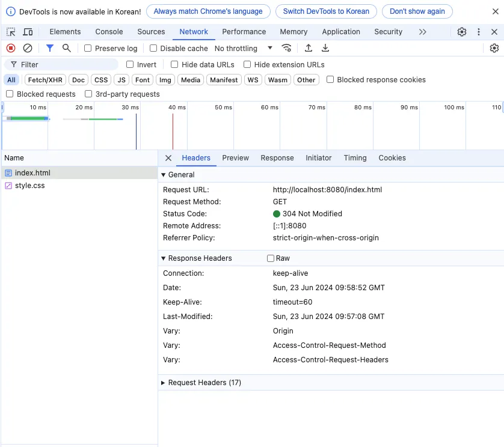Select style.css in the request list
The width and height of the screenshot is (504, 447).
click(29, 186)
